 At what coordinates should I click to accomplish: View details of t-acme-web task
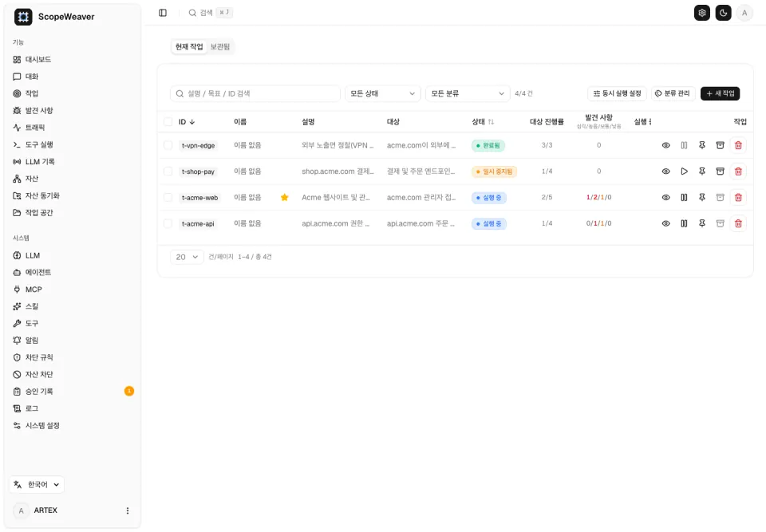pyautogui.click(x=665, y=197)
